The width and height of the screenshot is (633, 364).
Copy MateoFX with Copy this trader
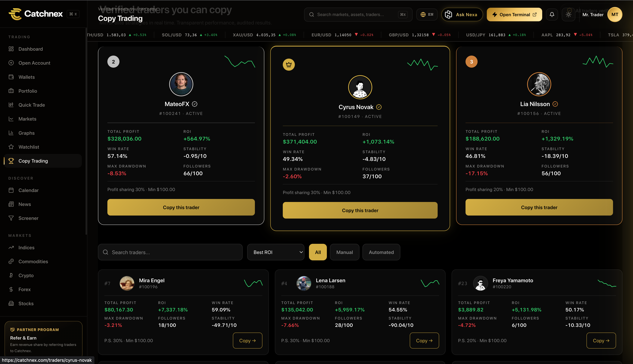coord(181,207)
